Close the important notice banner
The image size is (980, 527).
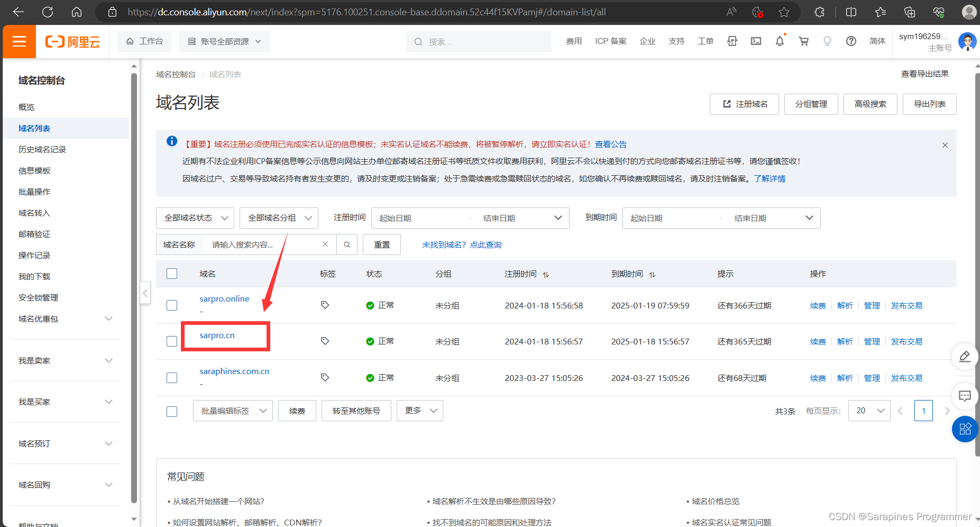[x=945, y=145]
